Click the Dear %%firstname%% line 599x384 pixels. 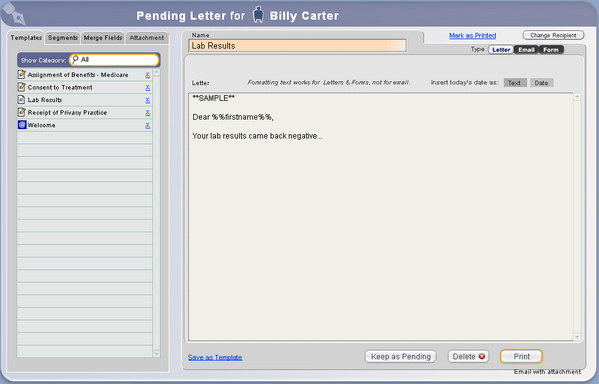click(x=233, y=117)
